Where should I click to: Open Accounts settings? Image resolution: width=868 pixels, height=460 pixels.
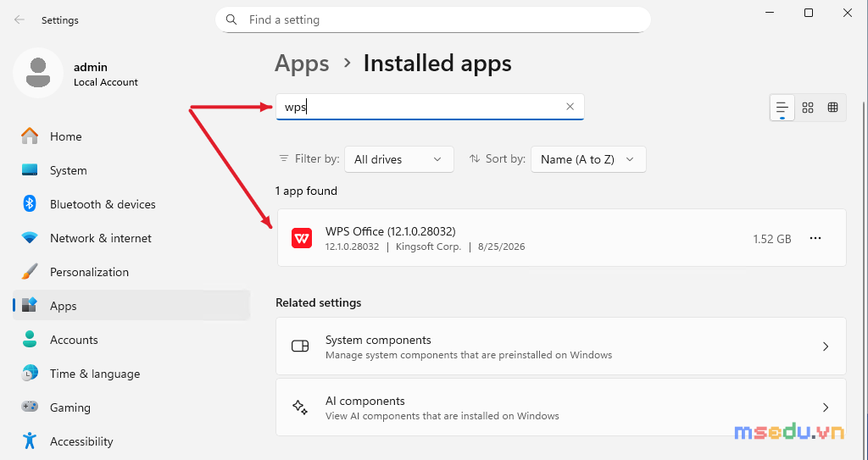pos(131,340)
